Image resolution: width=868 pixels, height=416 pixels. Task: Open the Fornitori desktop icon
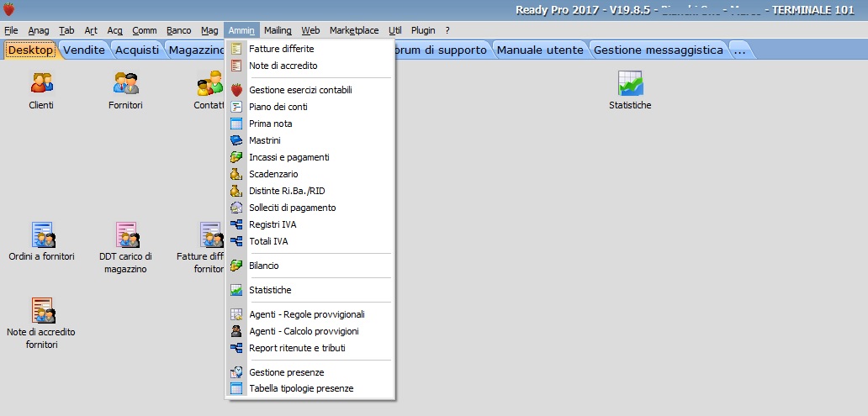tap(125, 83)
